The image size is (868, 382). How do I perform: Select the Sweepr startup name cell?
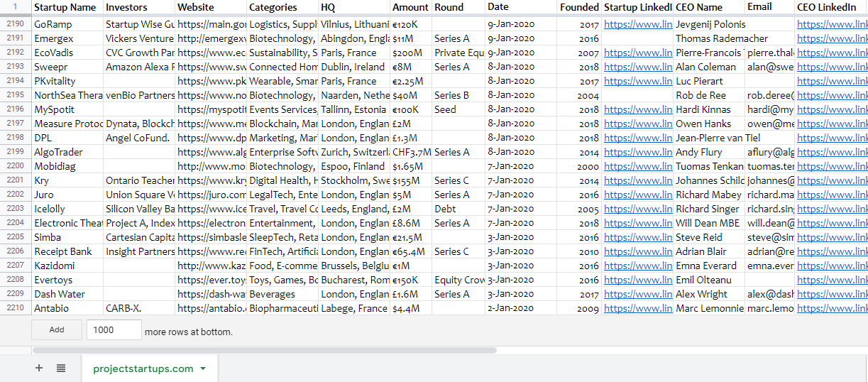(x=67, y=67)
